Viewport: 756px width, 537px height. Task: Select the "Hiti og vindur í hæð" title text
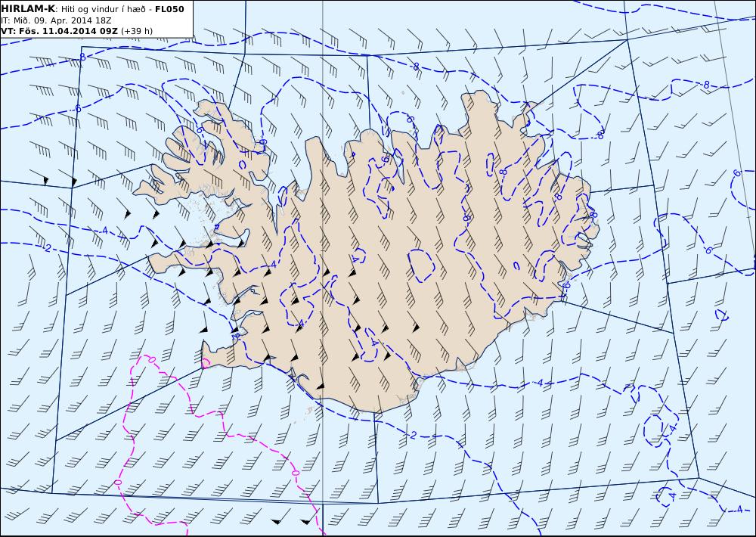click(x=104, y=9)
